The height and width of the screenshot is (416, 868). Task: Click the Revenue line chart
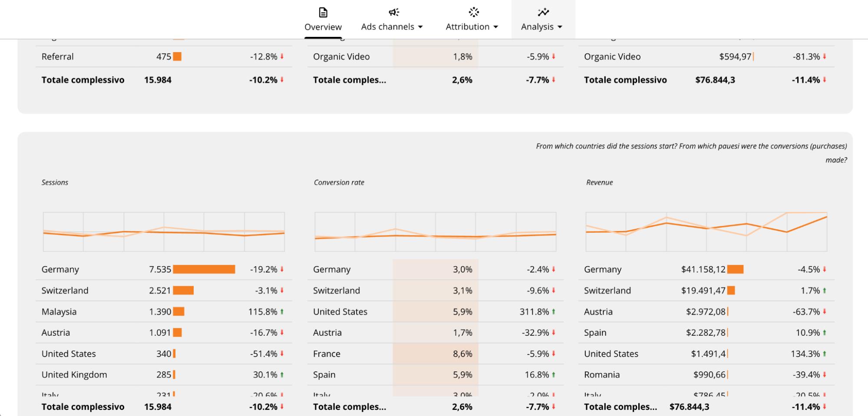pos(706,232)
